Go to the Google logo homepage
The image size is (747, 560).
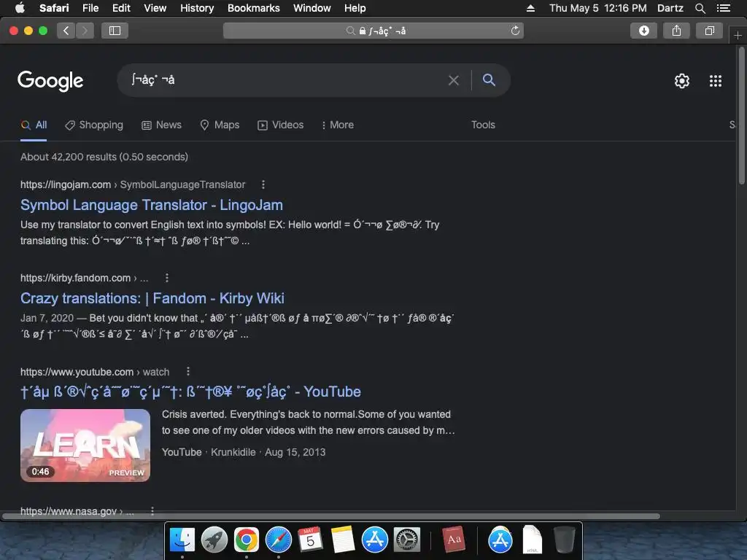50,81
